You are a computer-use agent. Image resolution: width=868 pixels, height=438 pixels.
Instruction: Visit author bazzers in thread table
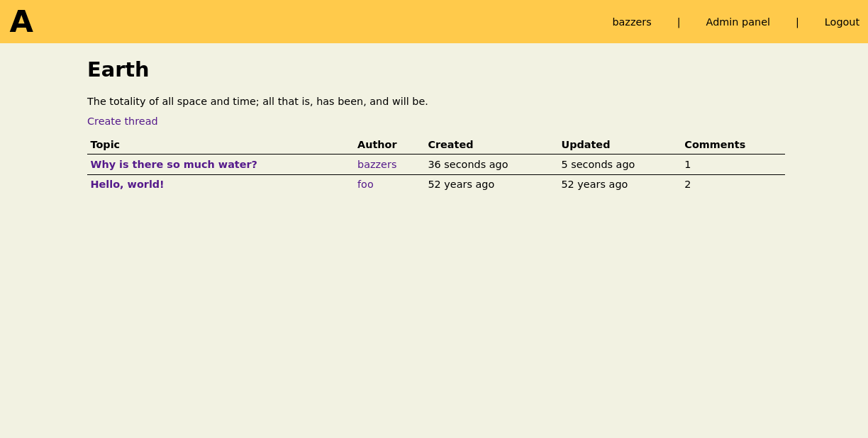tap(377, 164)
